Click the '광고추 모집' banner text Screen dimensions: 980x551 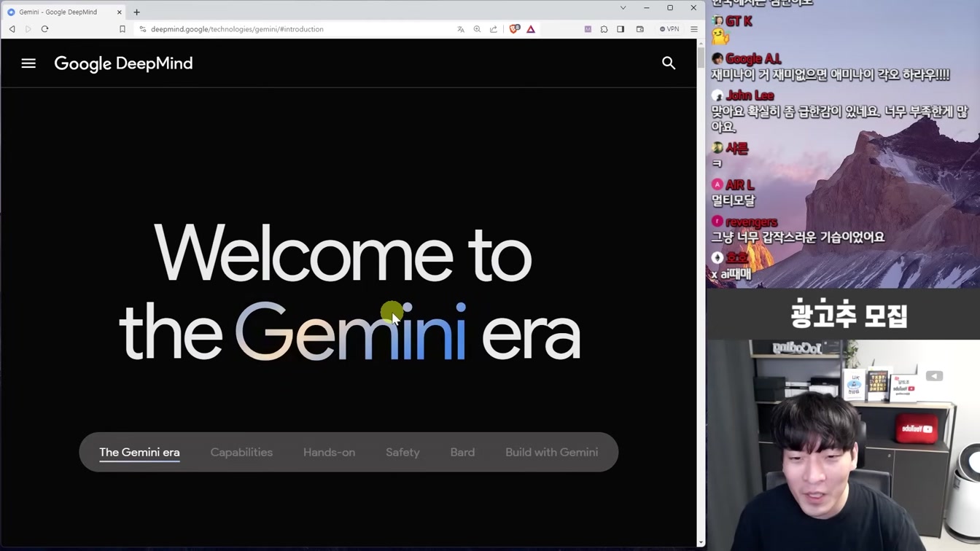pyautogui.click(x=849, y=315)
